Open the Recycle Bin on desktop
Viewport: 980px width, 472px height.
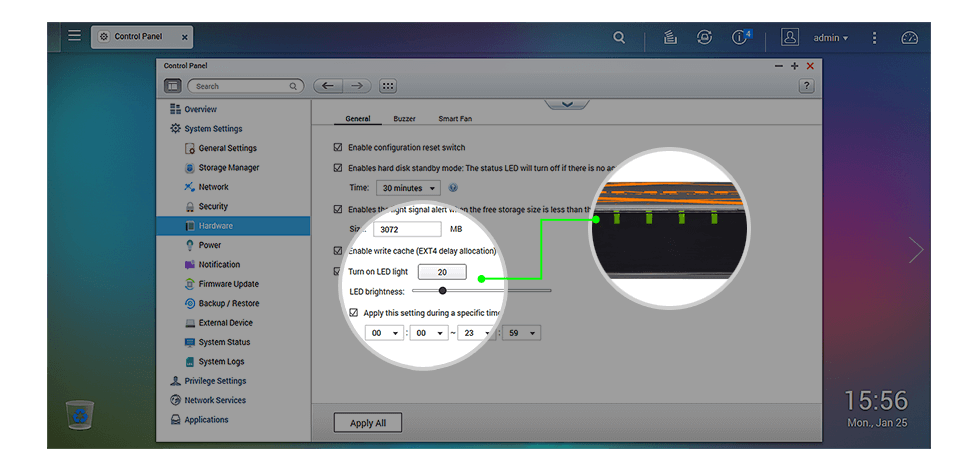80,414
